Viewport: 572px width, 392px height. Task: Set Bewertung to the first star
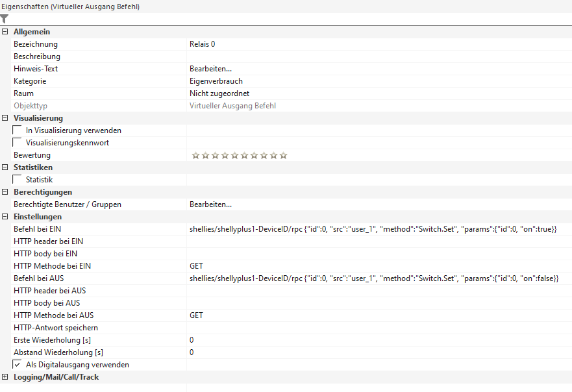pos(195,156)
